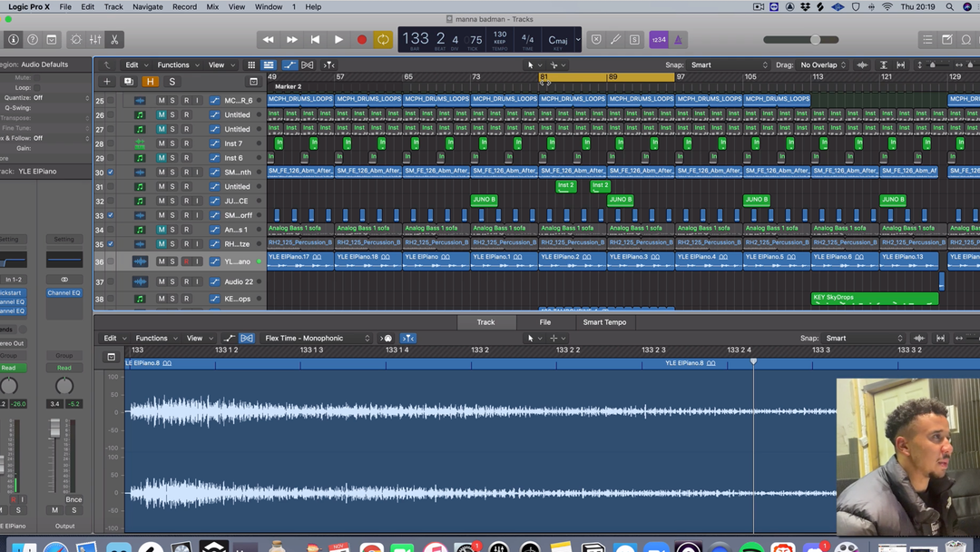Switch to the Smart Tempo editor tab
Screen dimensions: 980x552
(x=604, y=322)
